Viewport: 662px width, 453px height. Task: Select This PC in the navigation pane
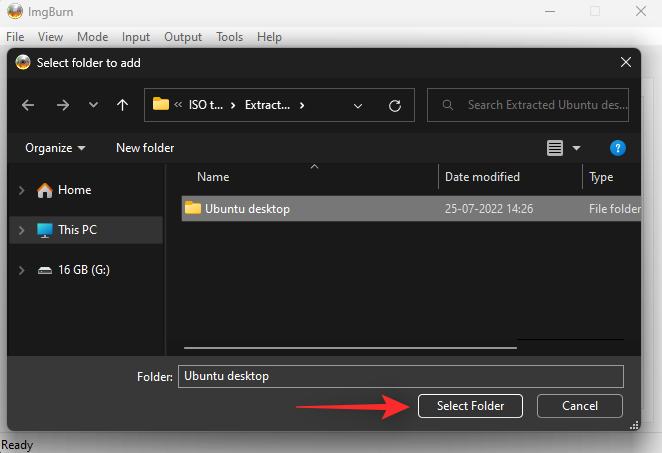(x=77, y=230)
